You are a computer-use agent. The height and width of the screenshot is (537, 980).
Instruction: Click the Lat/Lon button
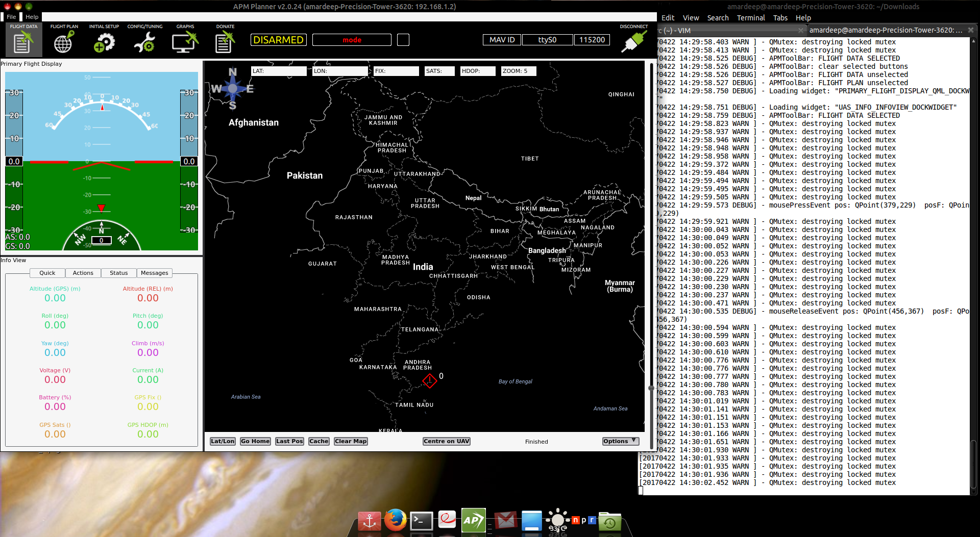pos(223,441)
